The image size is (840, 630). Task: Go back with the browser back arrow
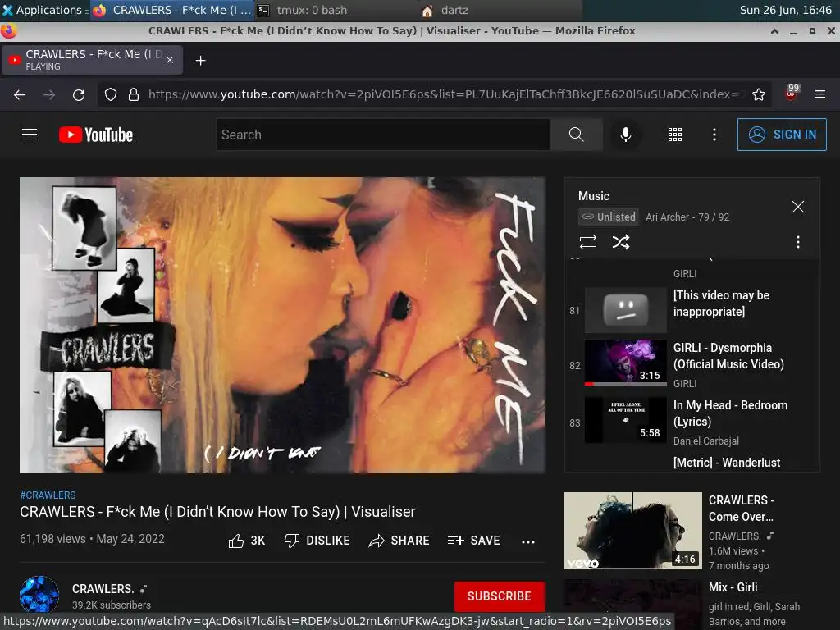[x=20, y=95]
